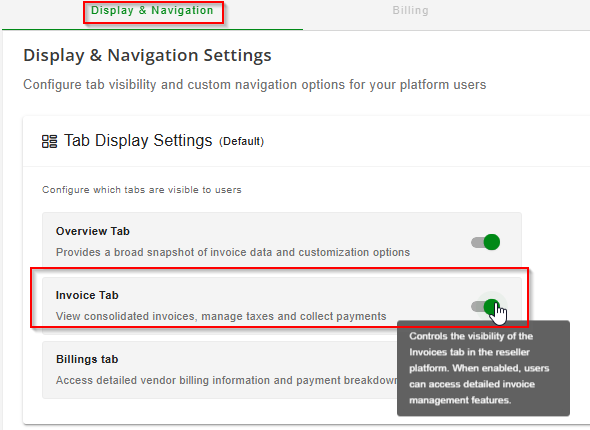Click the Invoices tab visibility tooltip
The height and width of the screenshot is (430, 590).
click(483, 368)
